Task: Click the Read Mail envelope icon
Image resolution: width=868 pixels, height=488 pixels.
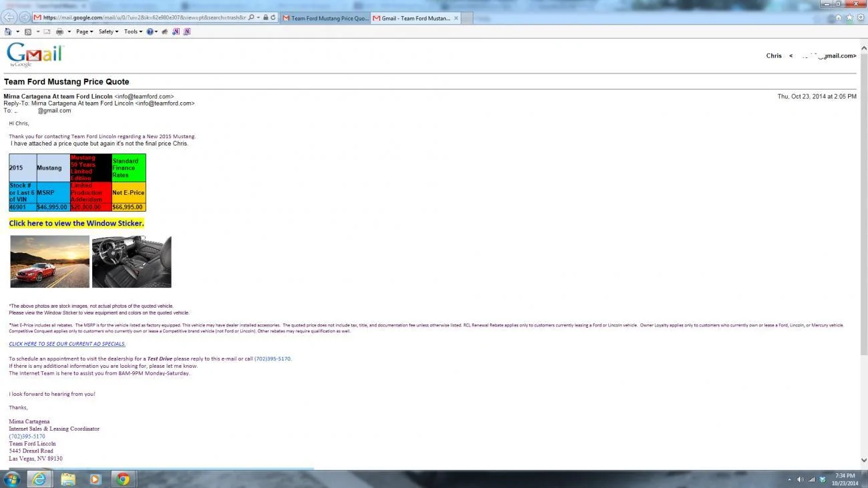Action: [x=47, y=31]
